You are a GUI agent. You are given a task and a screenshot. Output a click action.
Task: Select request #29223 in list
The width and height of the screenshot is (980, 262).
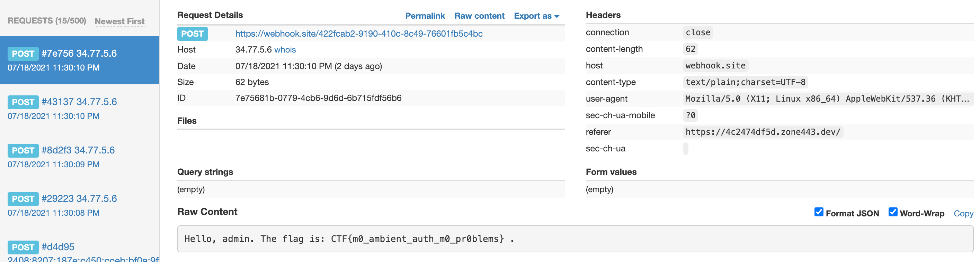click(80, 205)
